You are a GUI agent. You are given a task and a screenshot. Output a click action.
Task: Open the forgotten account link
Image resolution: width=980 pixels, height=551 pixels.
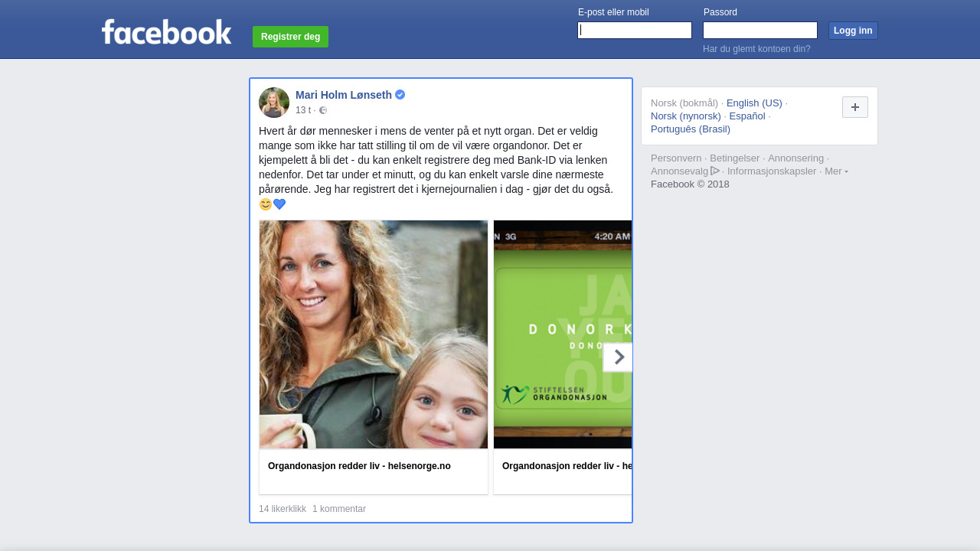pos(756,49)
